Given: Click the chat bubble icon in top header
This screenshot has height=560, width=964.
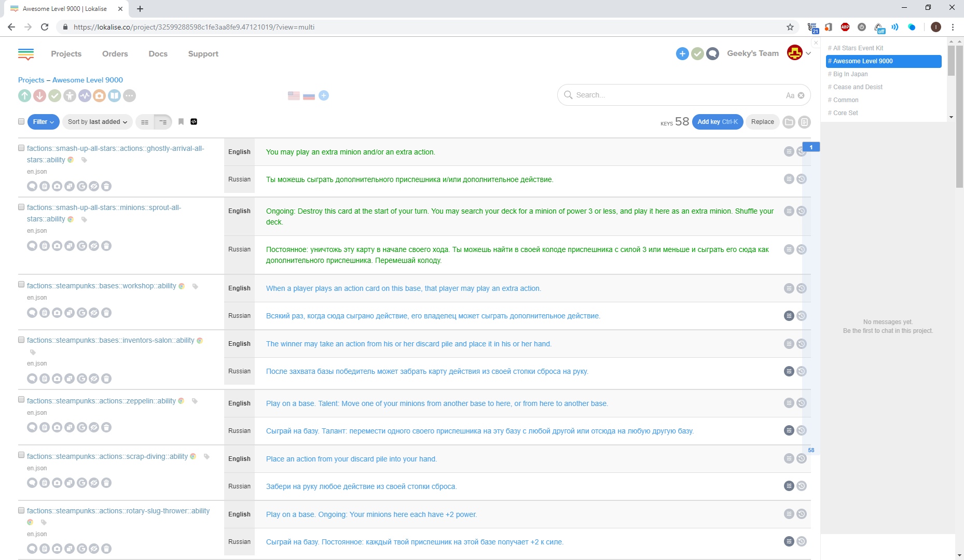Looking at the screenshot, I should point(713,53).
